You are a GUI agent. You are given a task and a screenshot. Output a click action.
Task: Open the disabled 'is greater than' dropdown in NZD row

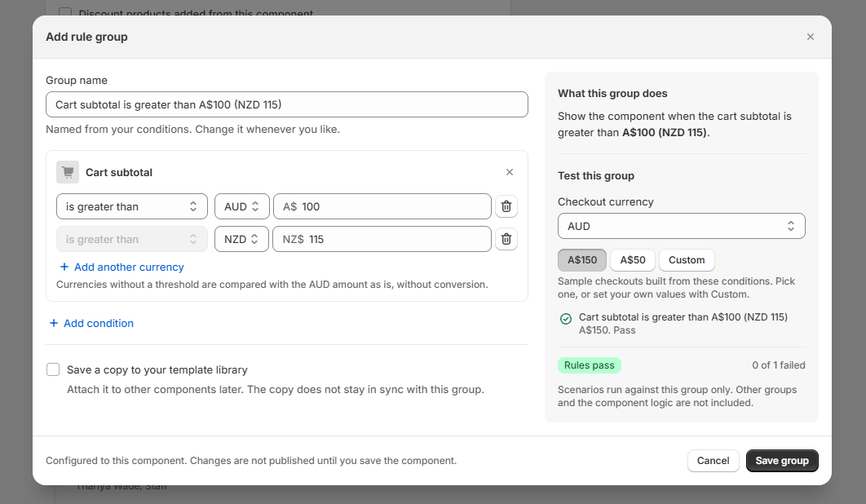click(132, 239)
